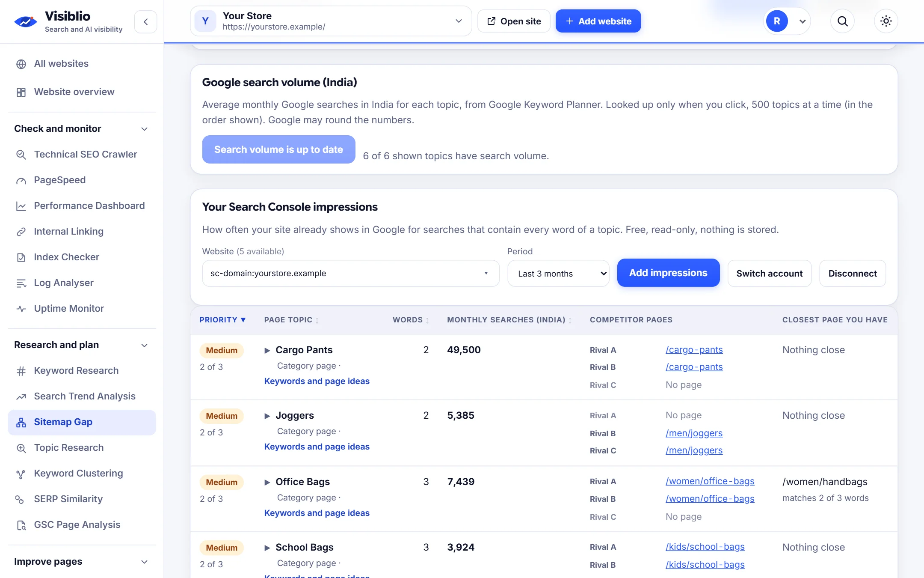
Task: Open Rival A /women/office-bags link
Action: coord(710,481)
